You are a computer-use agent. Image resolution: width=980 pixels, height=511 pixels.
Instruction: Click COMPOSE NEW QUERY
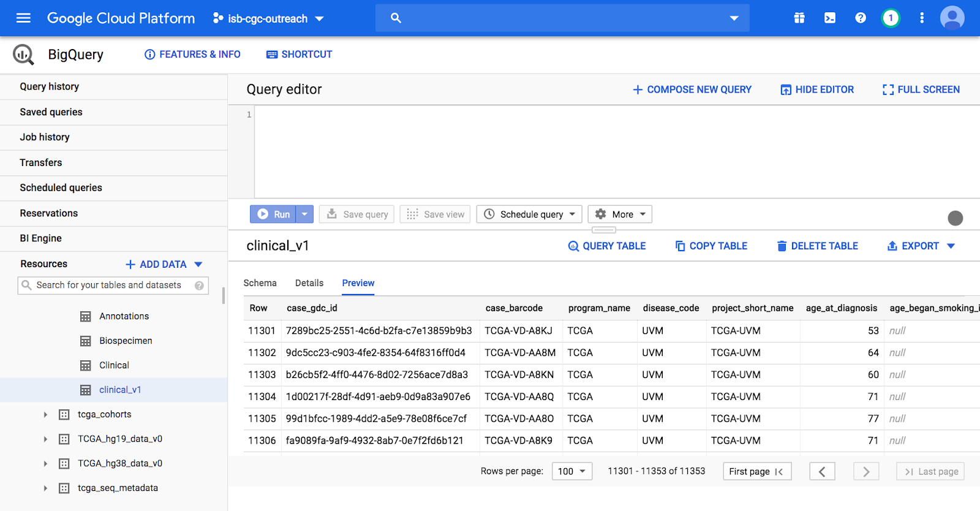pos(692,89)
